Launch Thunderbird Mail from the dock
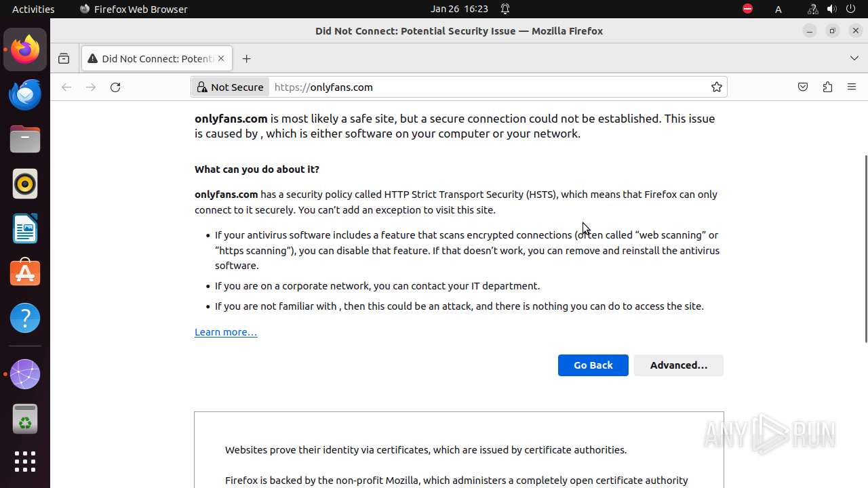868x488 pixels. tap(25, 94)
